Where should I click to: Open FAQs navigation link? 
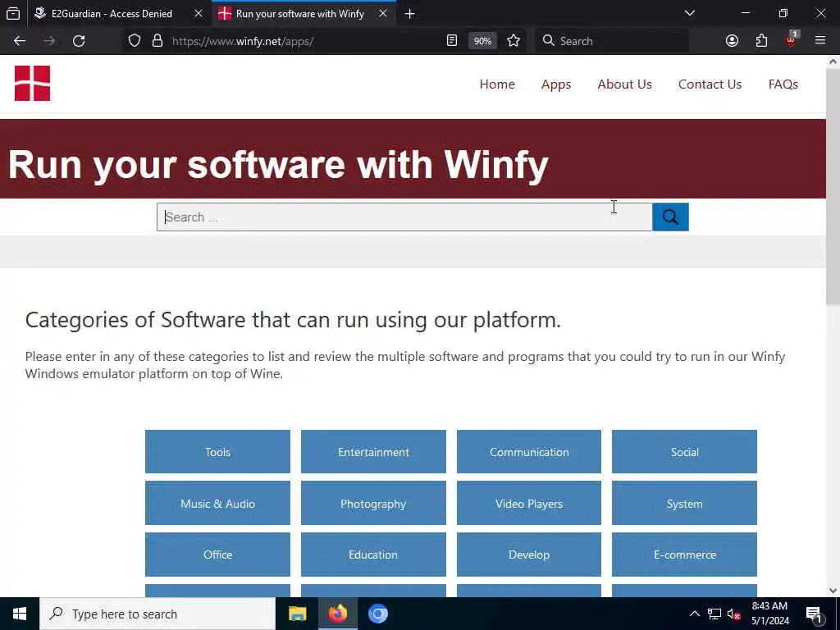click(783, 84)
